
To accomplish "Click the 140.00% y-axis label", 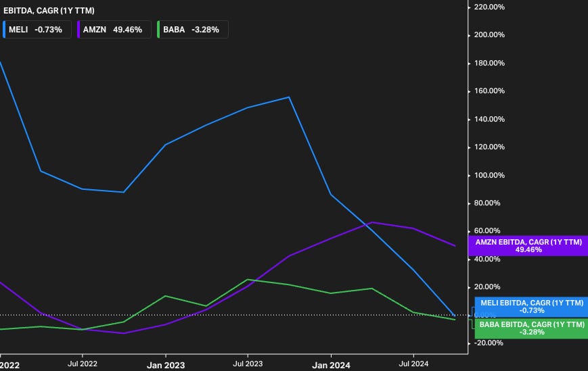I will tap(489, 119).
